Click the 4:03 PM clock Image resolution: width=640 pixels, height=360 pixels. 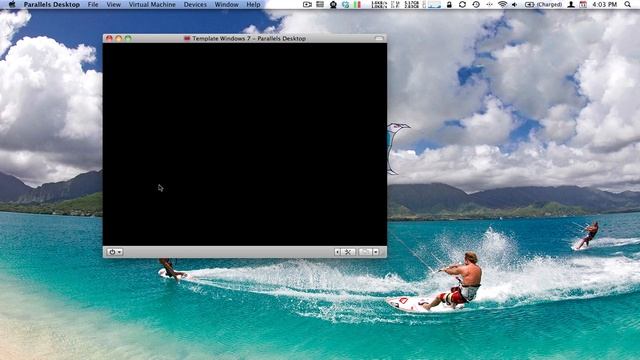604,4
